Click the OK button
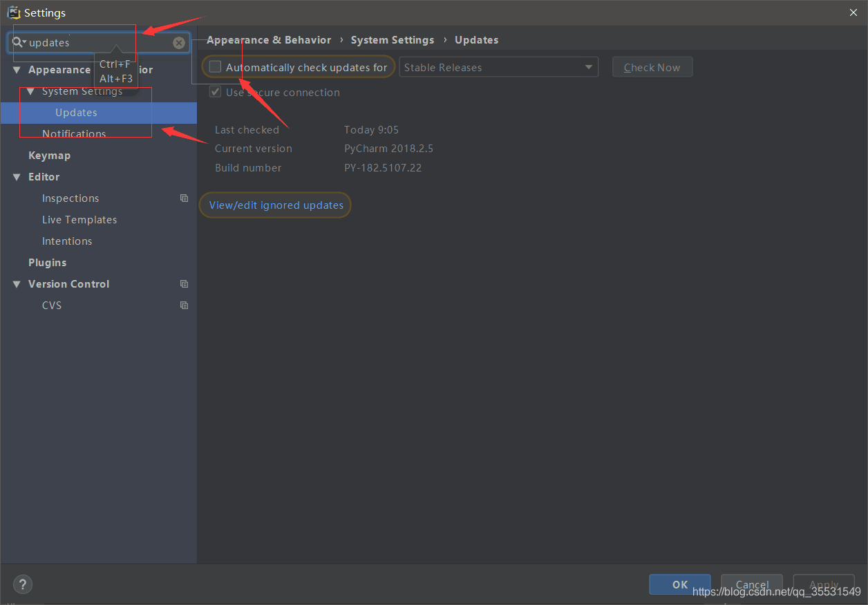This screenshot has width=868, height=605. (x=679, y=584)
